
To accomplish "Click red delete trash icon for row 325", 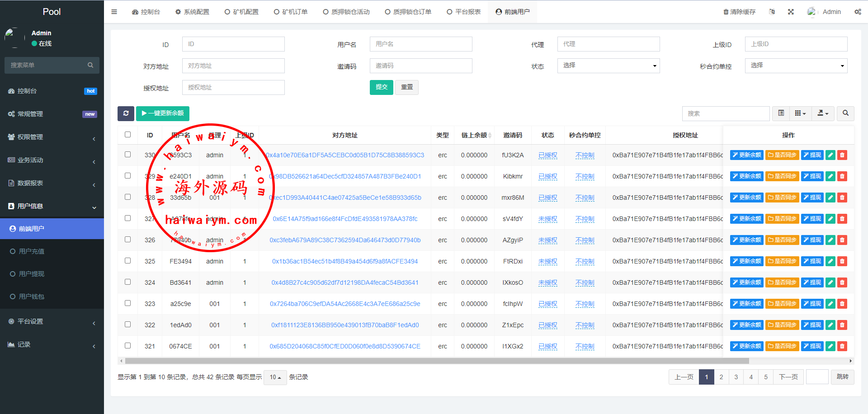I will [x=842, y=261].
